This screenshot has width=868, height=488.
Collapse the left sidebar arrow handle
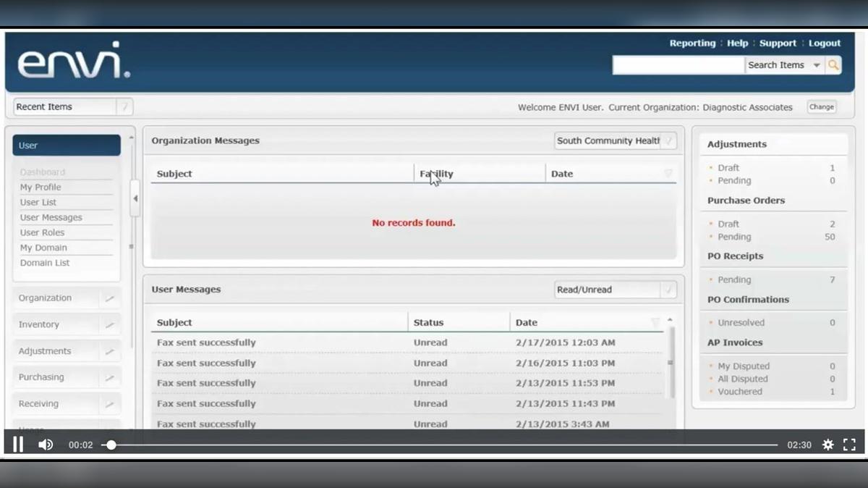click(x=135, y=199)
